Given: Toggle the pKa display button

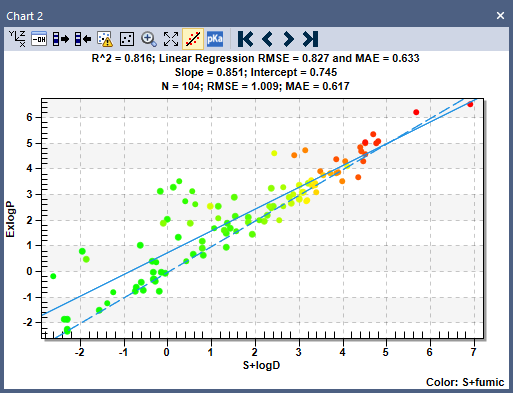Looking at the screenshot, I should 215,39.
